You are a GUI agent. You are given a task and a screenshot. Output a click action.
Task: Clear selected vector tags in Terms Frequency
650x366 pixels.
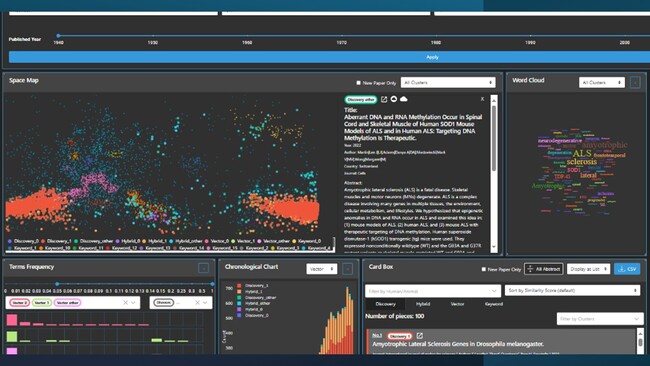click(125, 303)
